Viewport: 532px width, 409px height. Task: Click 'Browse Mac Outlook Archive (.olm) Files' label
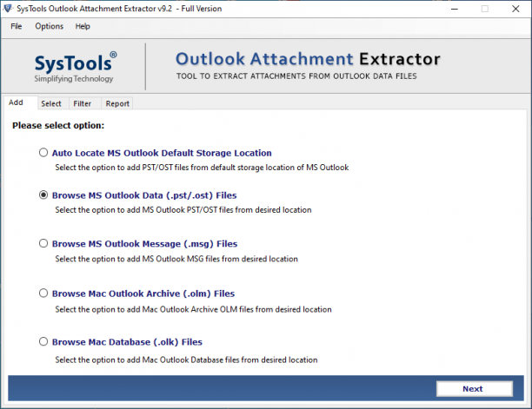coord(143,294)
